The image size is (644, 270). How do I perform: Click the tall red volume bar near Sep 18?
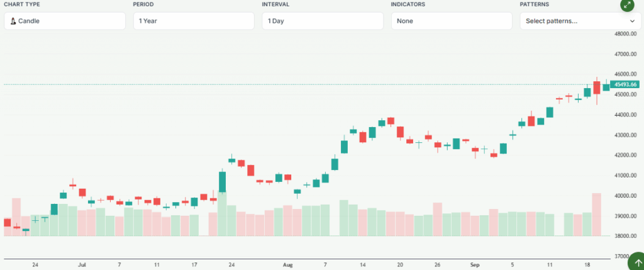click(597, 214)
